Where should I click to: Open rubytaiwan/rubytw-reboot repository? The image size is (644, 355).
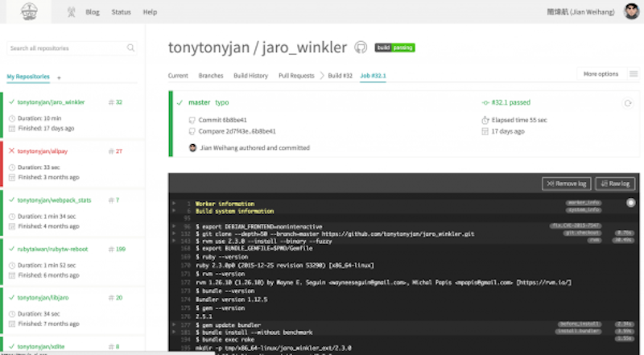click(x=52, y=249)
